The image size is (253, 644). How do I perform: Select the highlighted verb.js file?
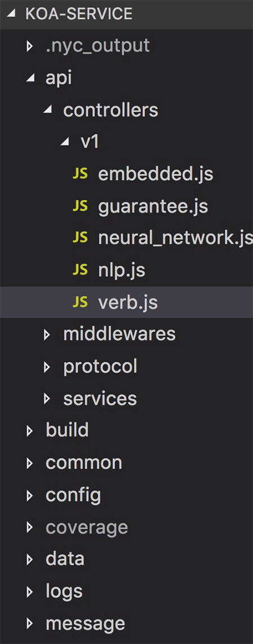[126, 302]
